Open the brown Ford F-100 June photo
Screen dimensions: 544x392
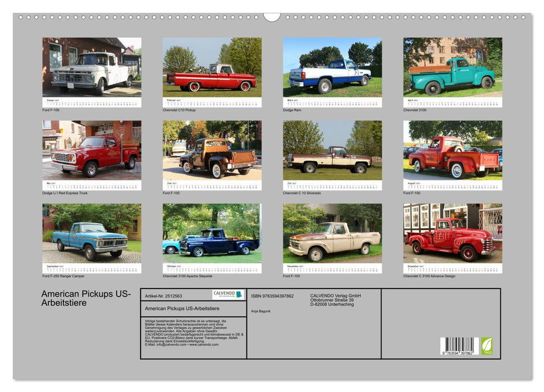point(212,150)
